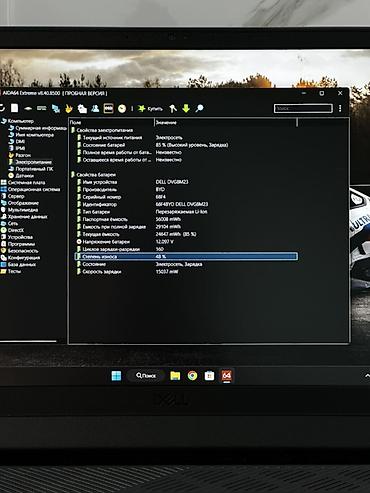
Task: Click the Report page icon in toolbar
Action: click(x=15, y=108)
